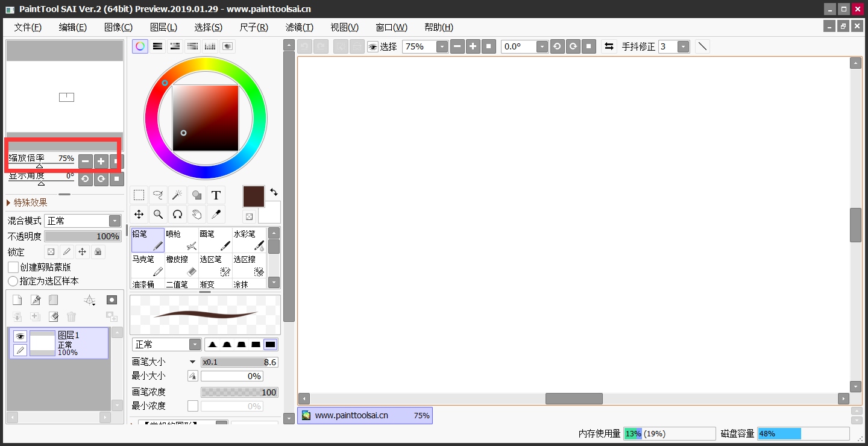Select the eyedropper color picker tool

tap(216, 214)
